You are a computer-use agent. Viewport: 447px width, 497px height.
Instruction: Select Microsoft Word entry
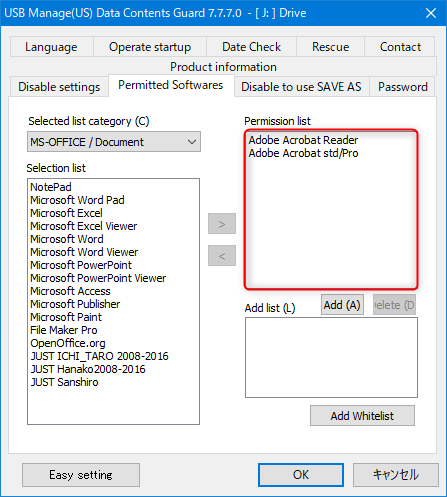point(67,239)
